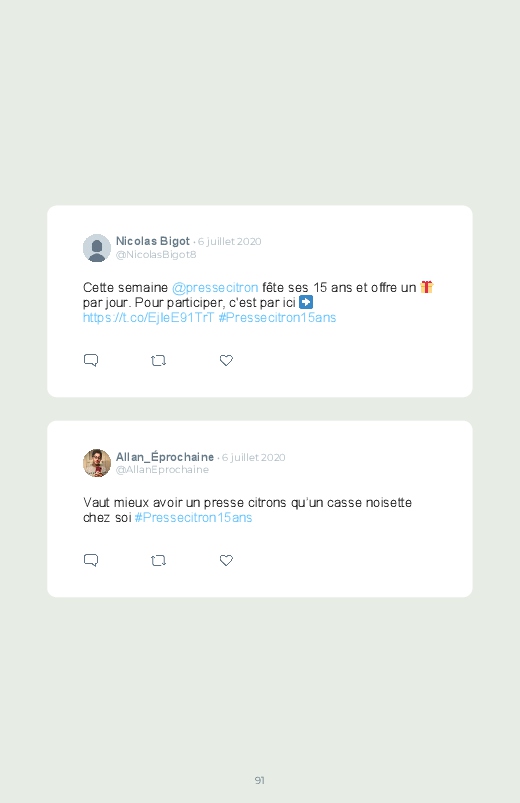Click reply icon on Allan_Éprochaine's tweet
The height and width of the screenshot is (803, 520).
pyautogui.click(x=91, y=560)
